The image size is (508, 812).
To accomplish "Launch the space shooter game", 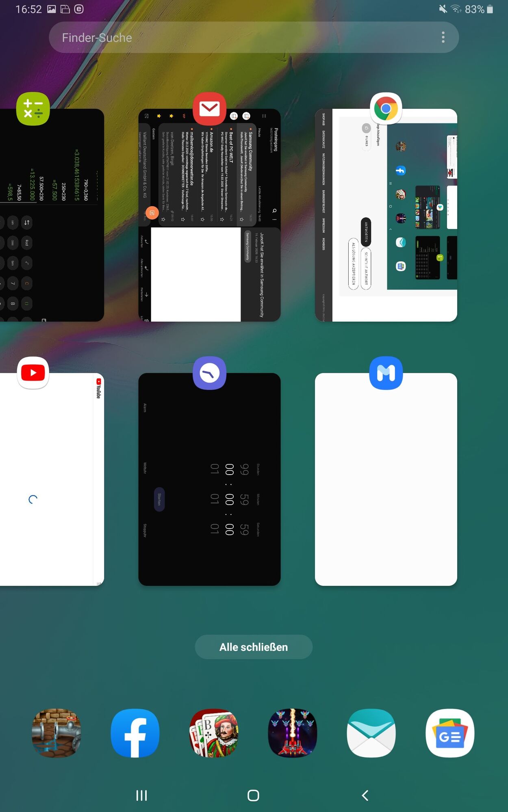I will [293, 733].
